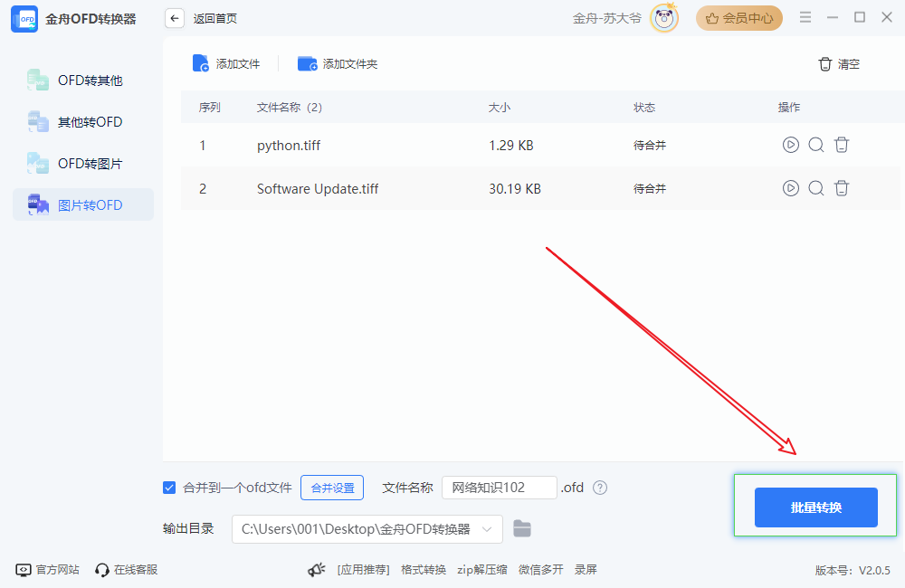Open 合并设置 merge settings
The image size is (905, 588).
click(x=332, y=488)
